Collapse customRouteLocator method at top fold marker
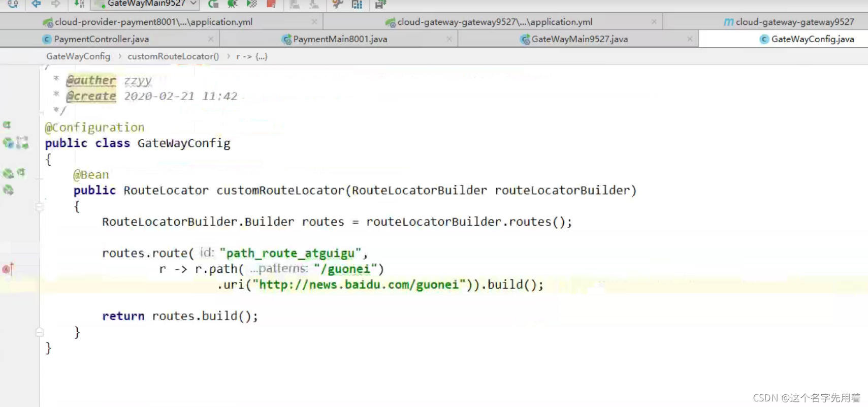Screen dimensions: 868x407 [x=39, y=207]
